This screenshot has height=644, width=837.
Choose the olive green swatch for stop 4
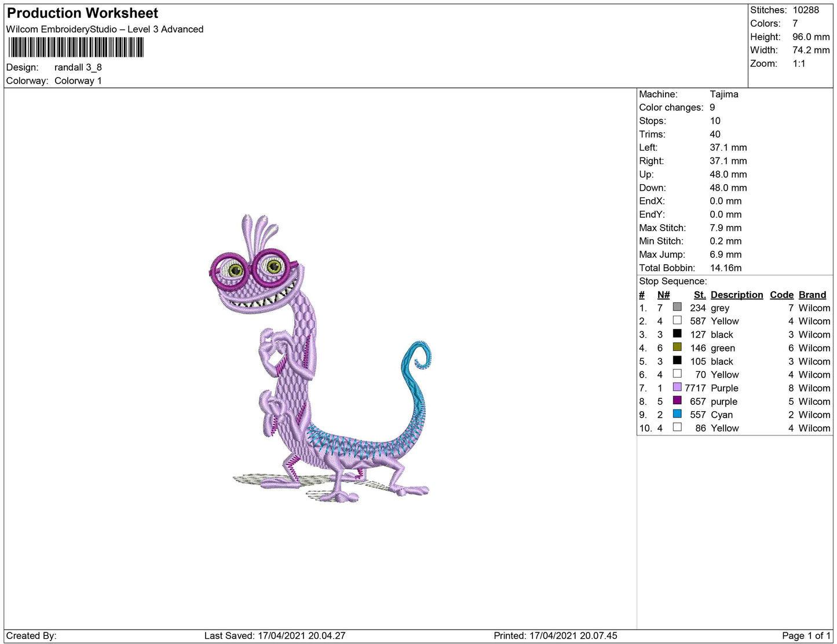[x=677, y=347]
